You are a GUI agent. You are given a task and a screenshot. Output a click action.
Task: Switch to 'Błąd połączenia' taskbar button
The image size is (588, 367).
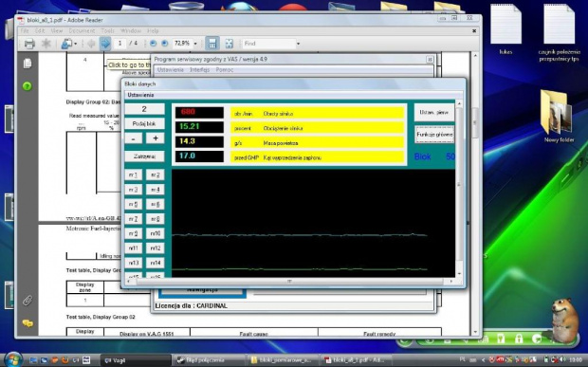tap(209, 360)
